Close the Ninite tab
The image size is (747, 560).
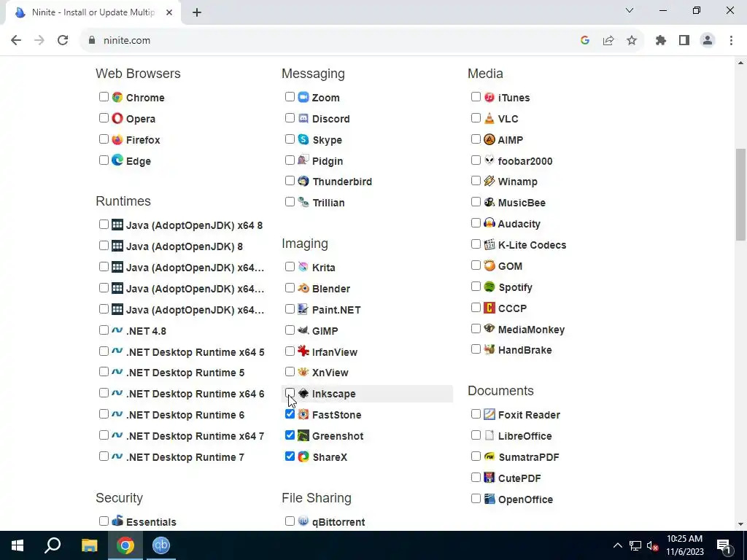click(169, 13)
